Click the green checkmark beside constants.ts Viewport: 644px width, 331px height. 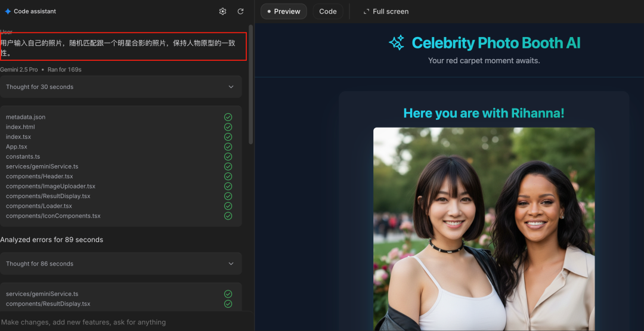228,156
